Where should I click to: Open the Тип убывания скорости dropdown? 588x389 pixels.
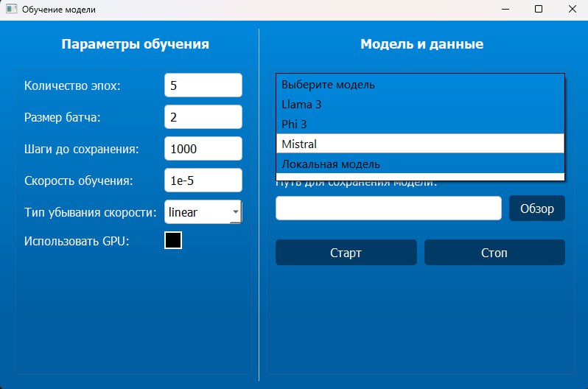tap(203, 212)
